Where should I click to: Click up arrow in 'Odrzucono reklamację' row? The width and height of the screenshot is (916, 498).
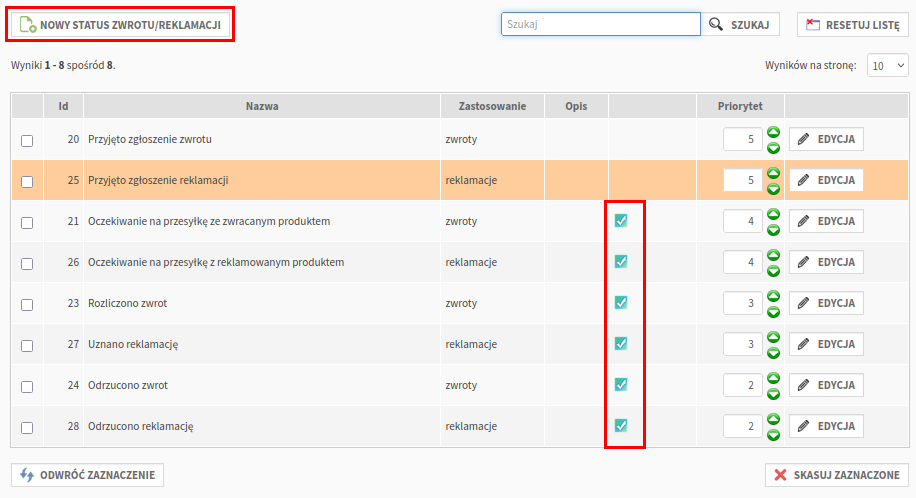click(773, 419)
